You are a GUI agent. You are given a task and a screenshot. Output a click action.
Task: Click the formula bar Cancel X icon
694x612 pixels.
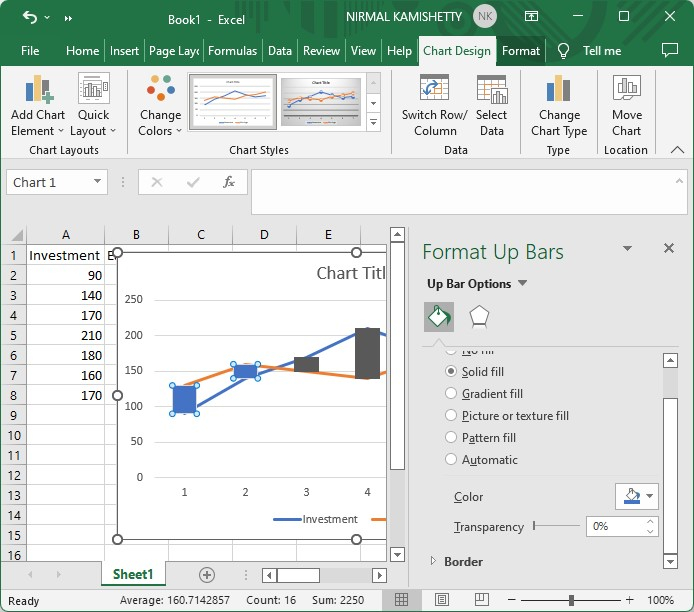pos(157,182)
